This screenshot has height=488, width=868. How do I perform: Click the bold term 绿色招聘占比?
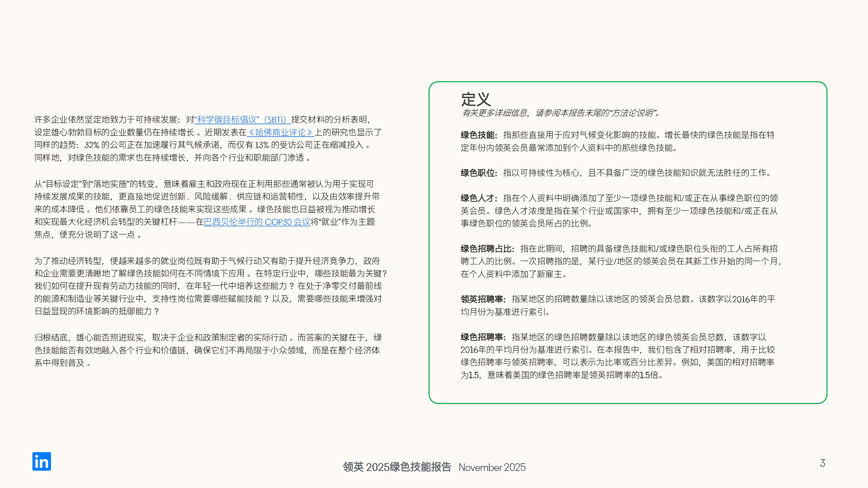click(x=487, y=249)
